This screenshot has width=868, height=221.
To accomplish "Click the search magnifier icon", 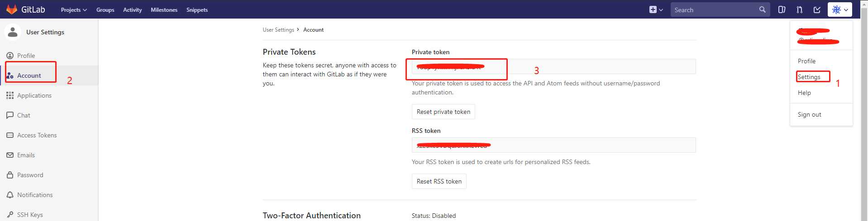I will (762, 9).
